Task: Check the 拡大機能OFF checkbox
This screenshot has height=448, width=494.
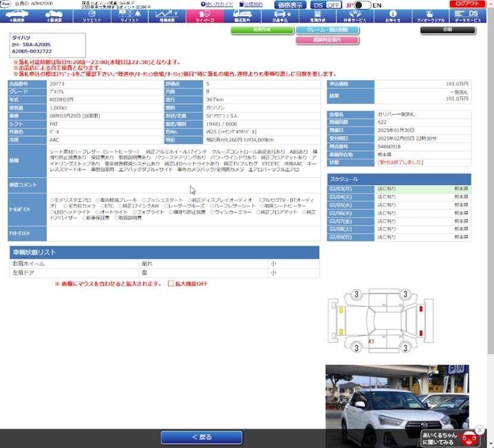Action: point(171,283)
